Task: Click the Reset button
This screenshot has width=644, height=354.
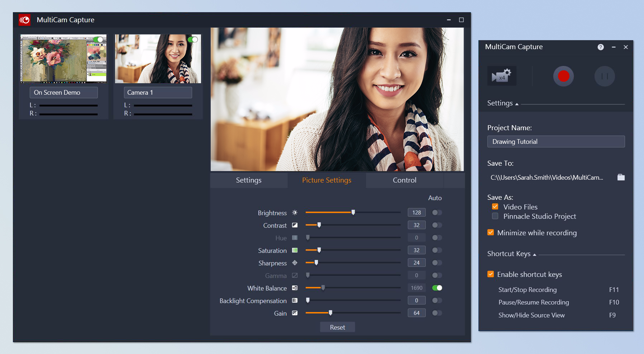Action: (x=337, y=327)
